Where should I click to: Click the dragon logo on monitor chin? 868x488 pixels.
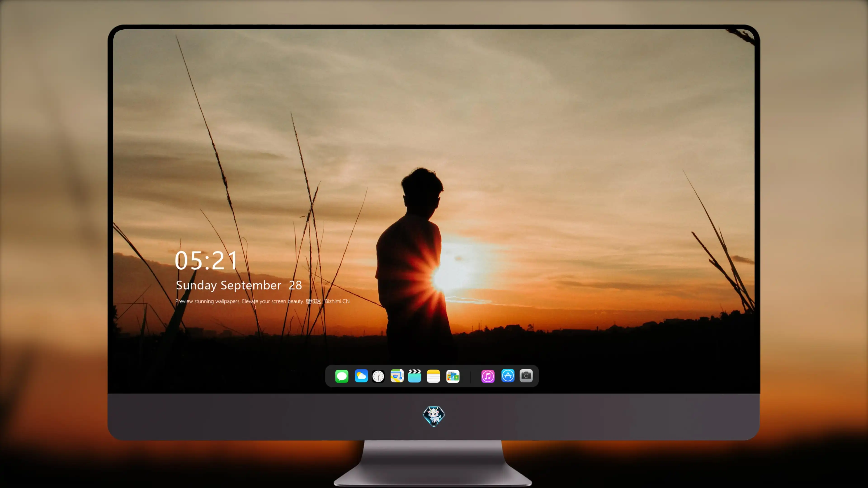tap(434, 416)
